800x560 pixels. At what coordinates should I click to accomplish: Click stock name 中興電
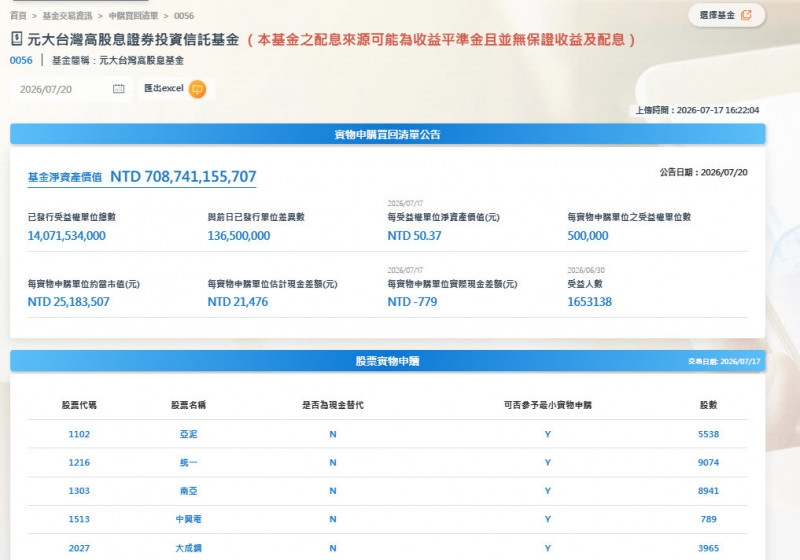188,519
